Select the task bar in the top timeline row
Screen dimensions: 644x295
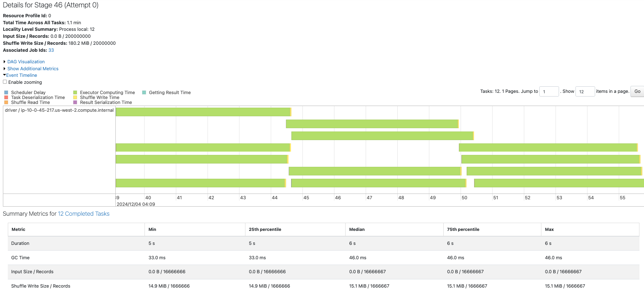click(203, 112)
